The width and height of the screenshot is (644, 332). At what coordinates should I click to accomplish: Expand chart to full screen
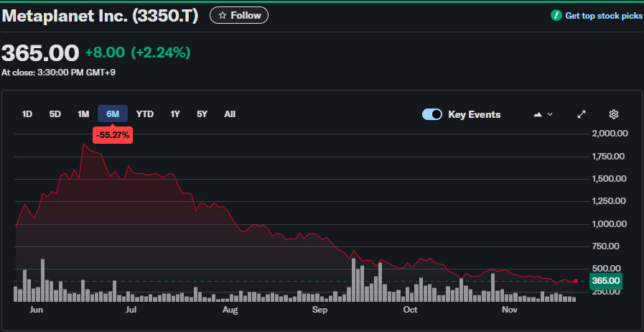pyautogui.click(x=582, y=114)
